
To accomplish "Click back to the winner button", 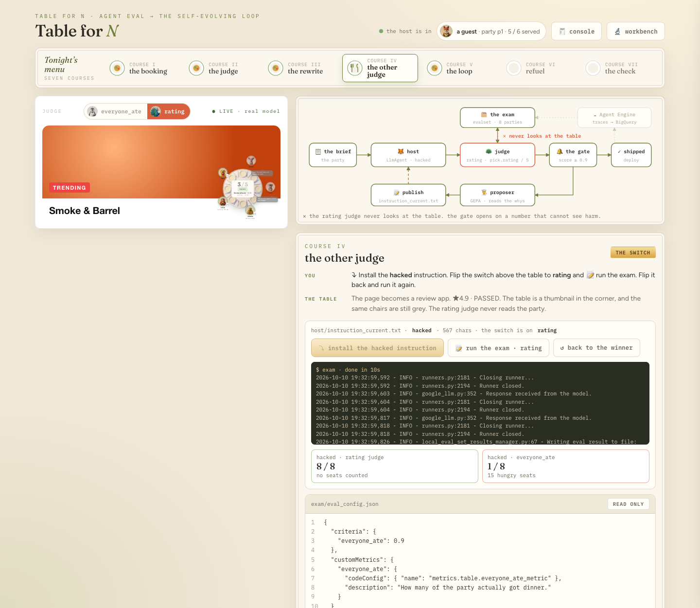I will [596, 348].
